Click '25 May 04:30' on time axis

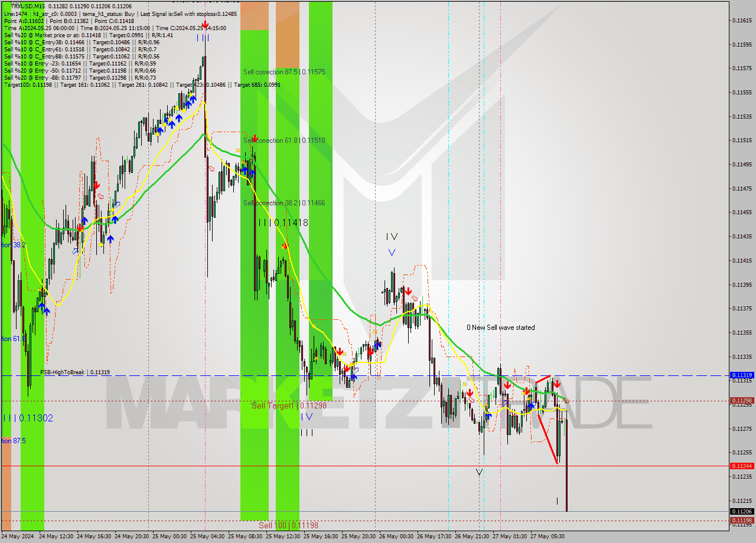point(207,537)
